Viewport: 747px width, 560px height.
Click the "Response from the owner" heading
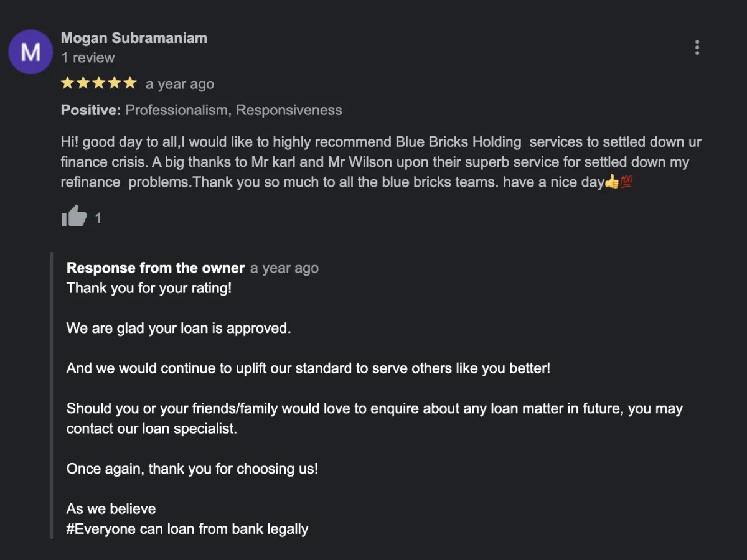tap(155, 268)
